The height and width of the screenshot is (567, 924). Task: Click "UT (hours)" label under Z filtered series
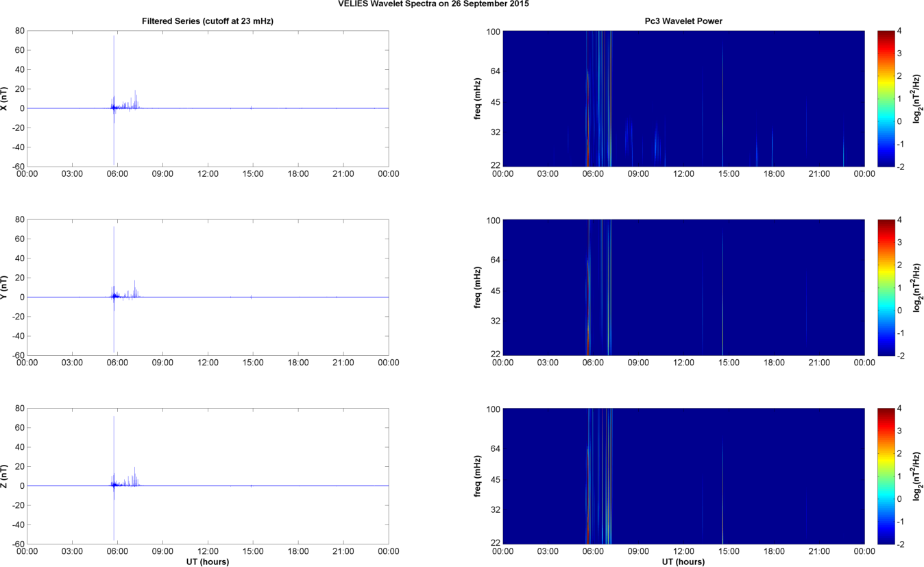[x=208, y=562]
